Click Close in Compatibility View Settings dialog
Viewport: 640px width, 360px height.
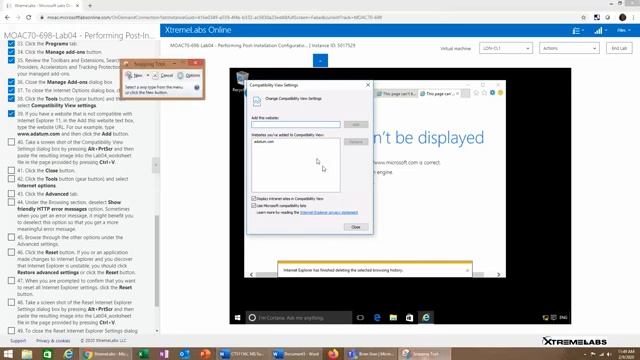(x=356, y=227)
